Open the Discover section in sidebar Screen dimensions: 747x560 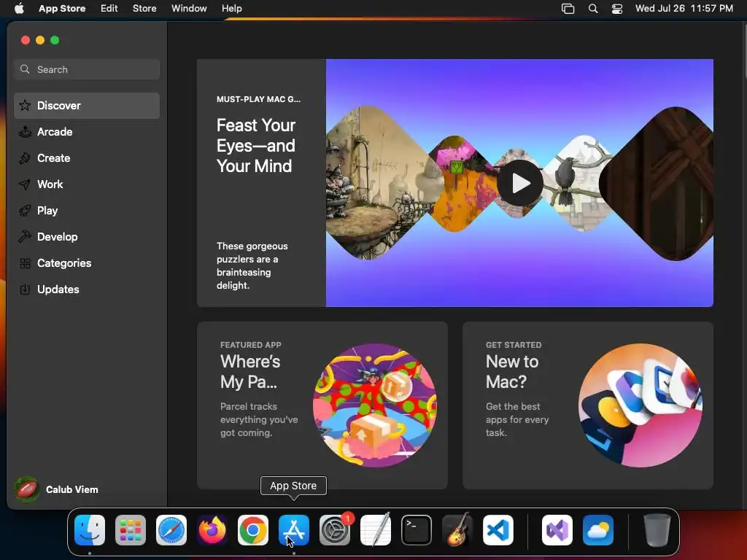87,106
